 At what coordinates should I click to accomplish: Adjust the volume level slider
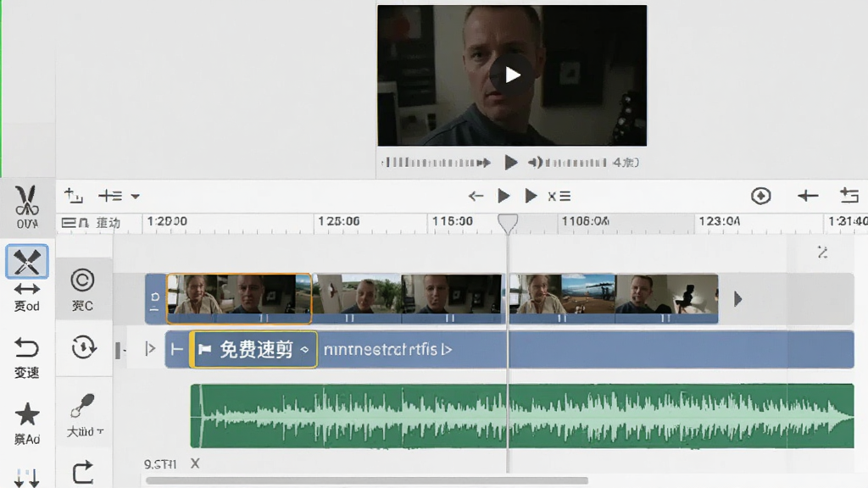(576, 163)
